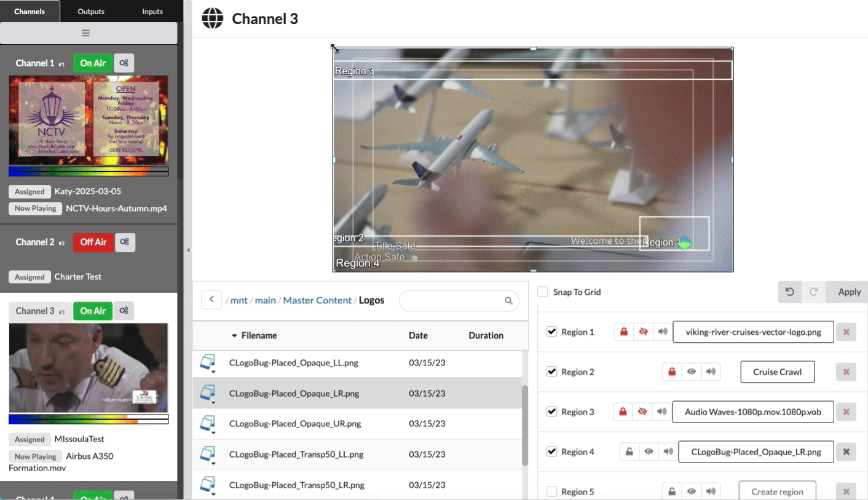Unlock Region 3 using its lock icon
Image resolution: width=868 pixels, height=500 pixels.
coord(624,412)
